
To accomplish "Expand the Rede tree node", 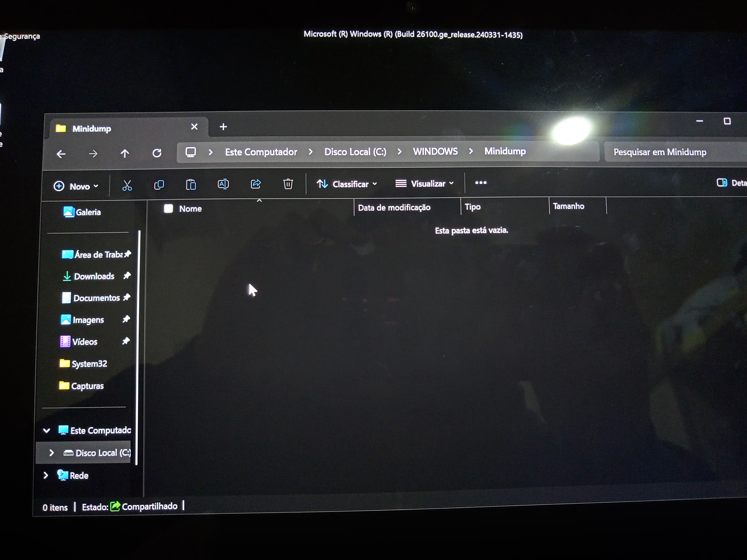I will click(46, 475).
